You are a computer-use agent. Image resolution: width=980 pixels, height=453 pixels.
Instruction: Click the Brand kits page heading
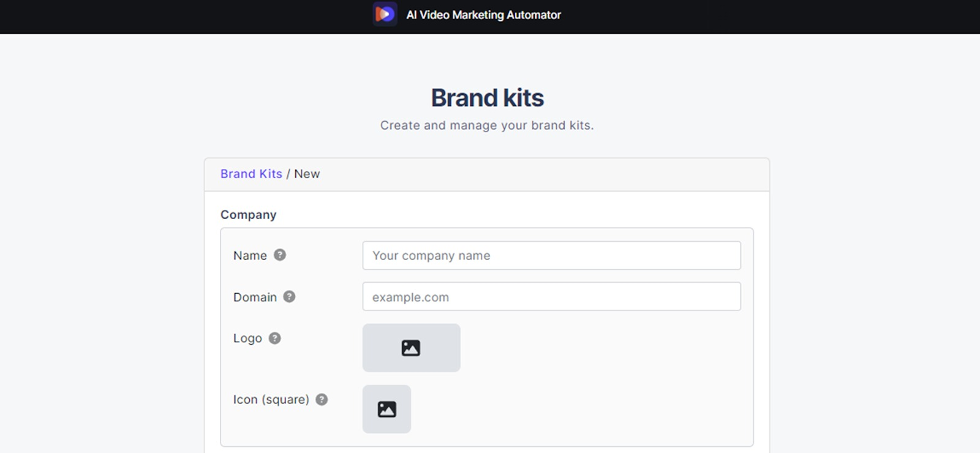tap(487, 98)
